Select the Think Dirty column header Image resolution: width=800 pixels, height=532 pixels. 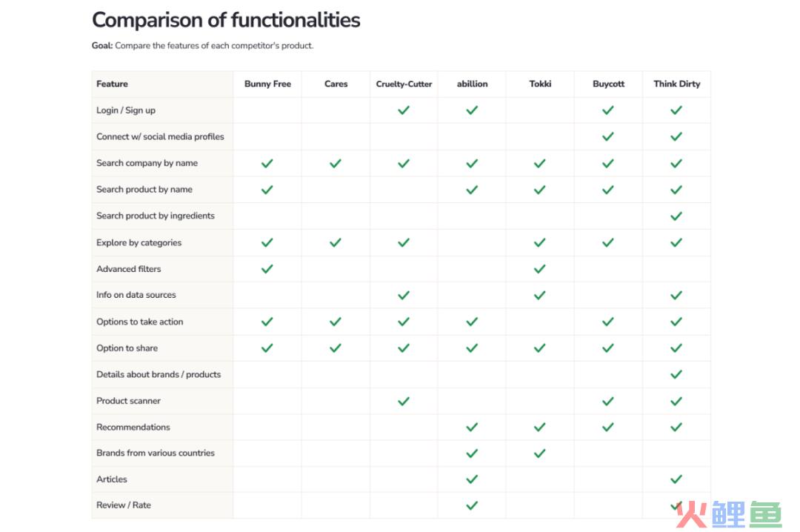pyautogui.click(x=676, y=84)
